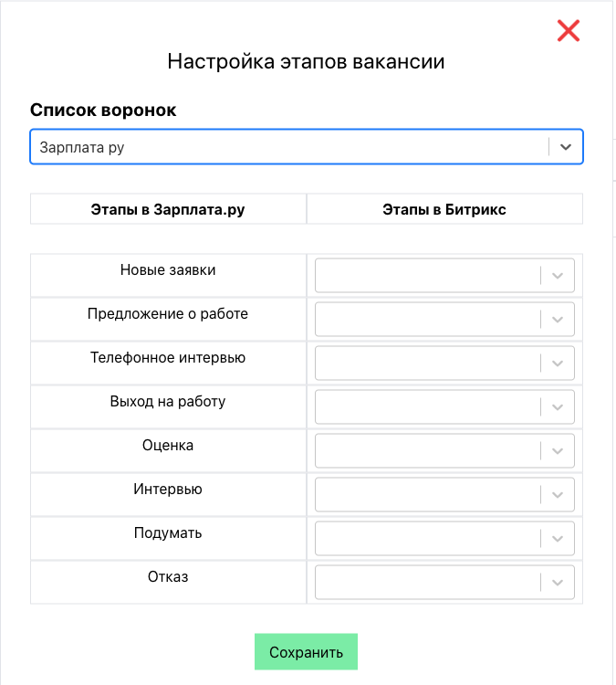Select the 'Новые заявки' stage label
616x685 pixels.
click(x=168, y=270)
